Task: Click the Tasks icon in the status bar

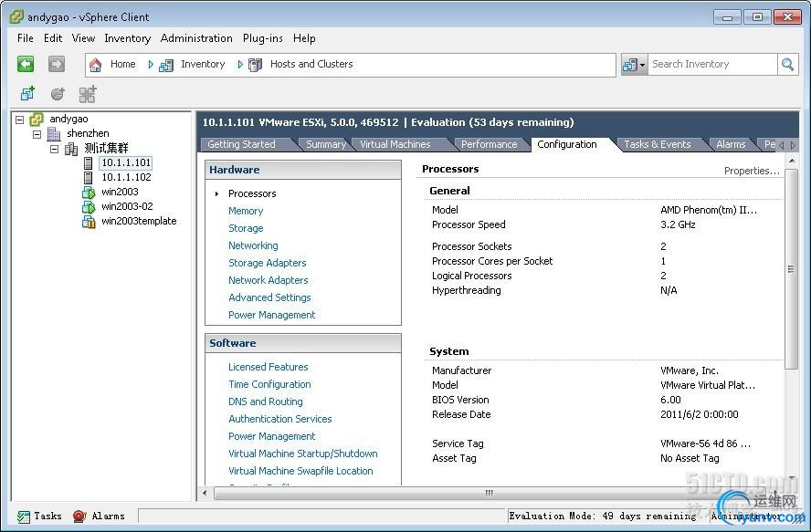Action: coord(23,516)
